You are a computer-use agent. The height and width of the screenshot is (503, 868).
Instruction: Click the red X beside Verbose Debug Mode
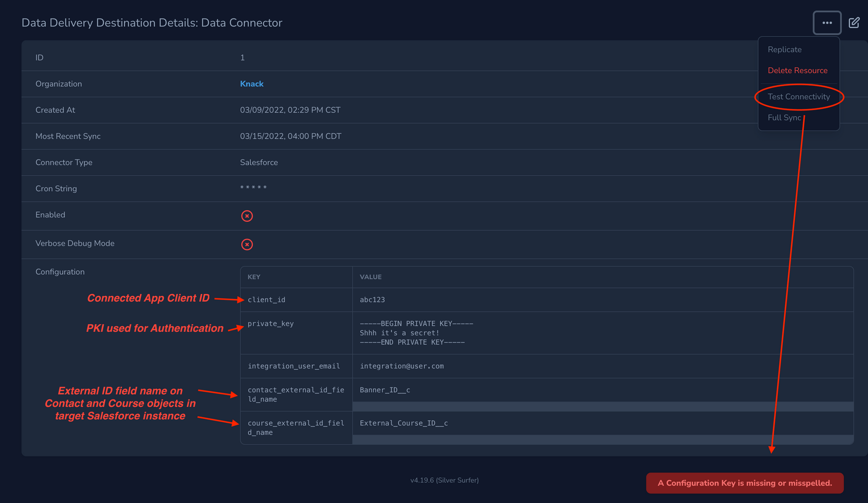pyautogui.click(x=247, y=244)
